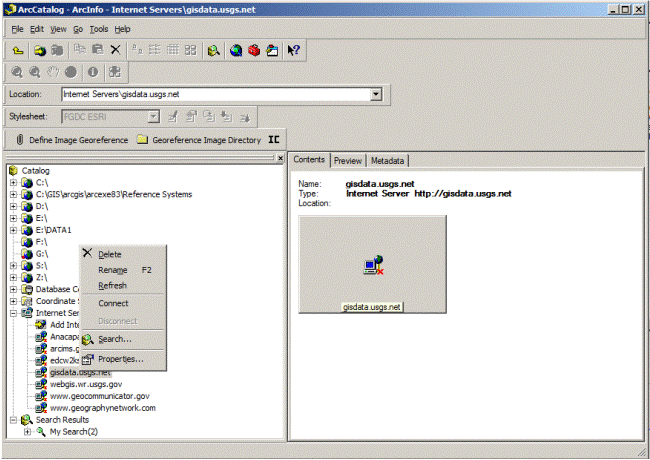Switch to Details view icon
This screenshot has width=650, height=460.
[x=172, y=50]
